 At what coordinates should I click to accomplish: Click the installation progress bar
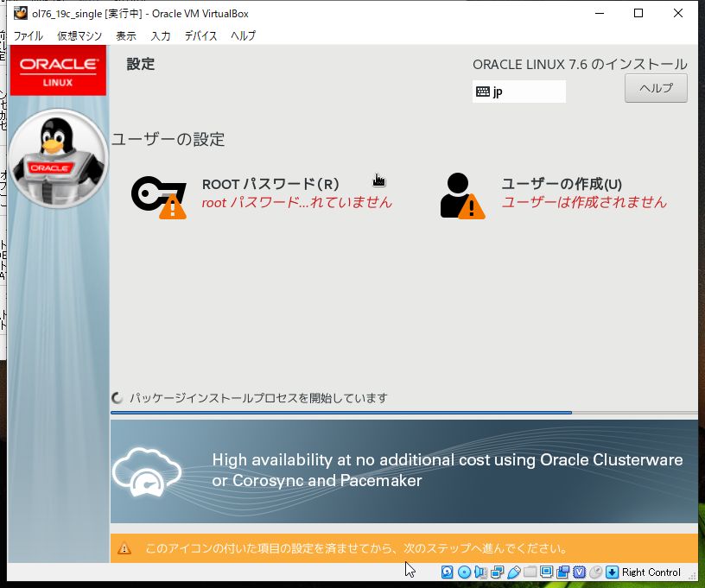tap(403, 413)
